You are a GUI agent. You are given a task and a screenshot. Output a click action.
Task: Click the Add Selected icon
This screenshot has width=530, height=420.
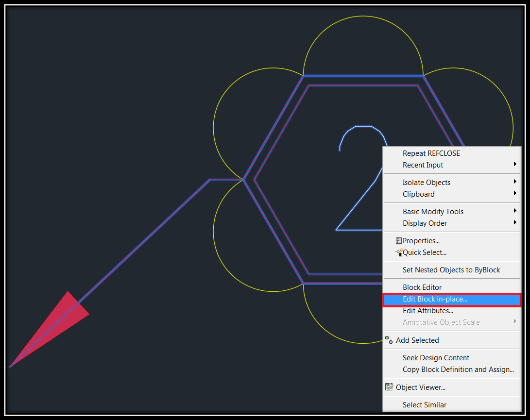389,340
